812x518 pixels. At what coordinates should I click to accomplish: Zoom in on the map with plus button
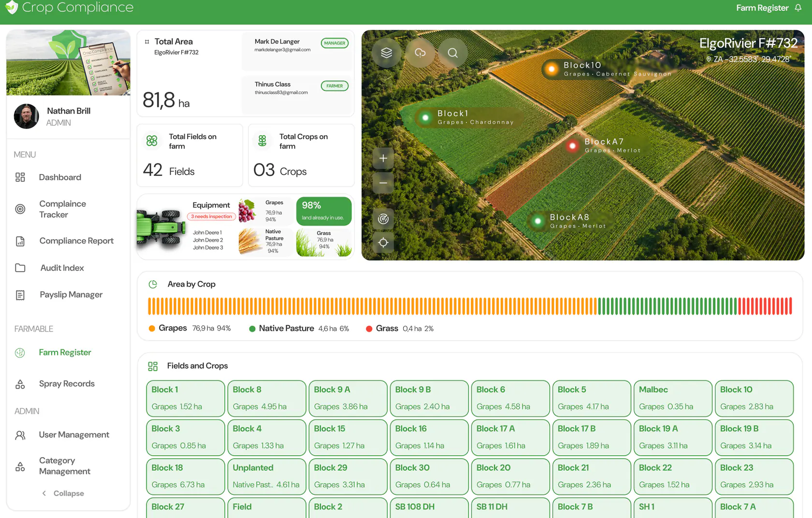(383, 158)
